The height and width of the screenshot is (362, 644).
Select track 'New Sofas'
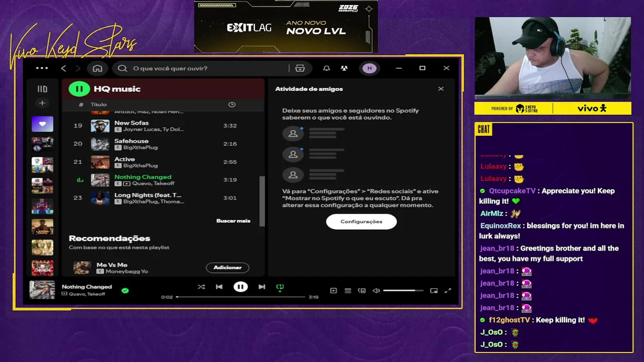pyautogui.click(x=131, y=123)
